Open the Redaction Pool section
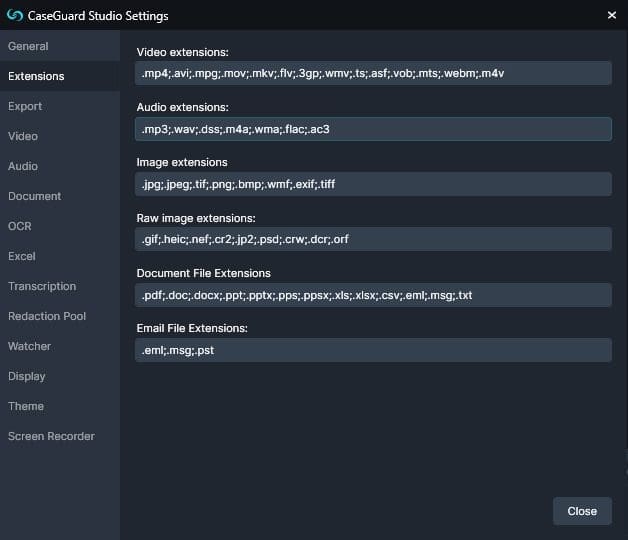 [60, 316]
